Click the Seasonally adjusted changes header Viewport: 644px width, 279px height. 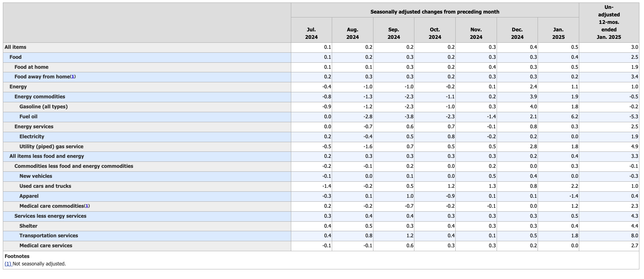pos(435,12)
